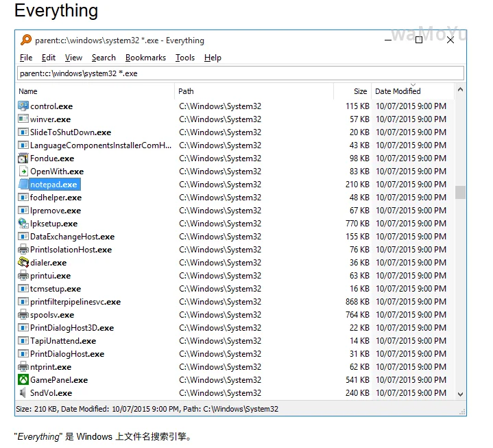Open the Search menu

[x=104, y=58]
